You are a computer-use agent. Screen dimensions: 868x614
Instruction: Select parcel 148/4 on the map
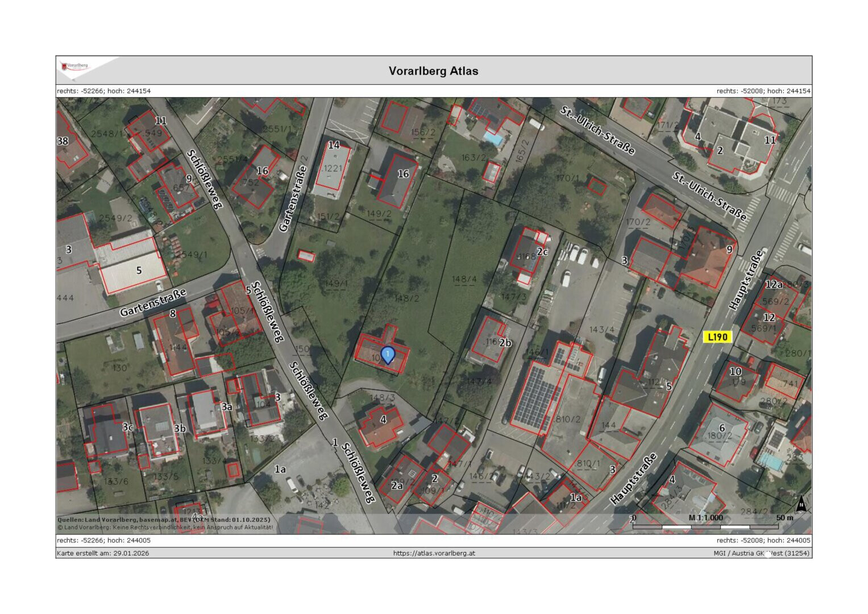point(464,279)
